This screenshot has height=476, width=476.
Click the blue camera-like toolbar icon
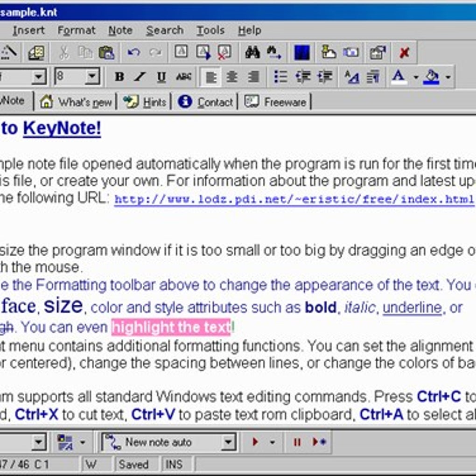[x=350, y=53]
